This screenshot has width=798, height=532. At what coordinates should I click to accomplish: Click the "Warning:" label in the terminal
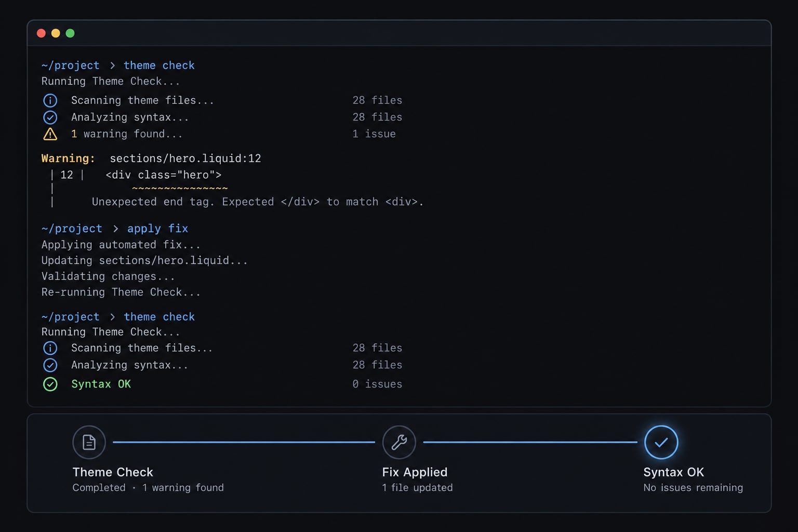pos(68,158)
